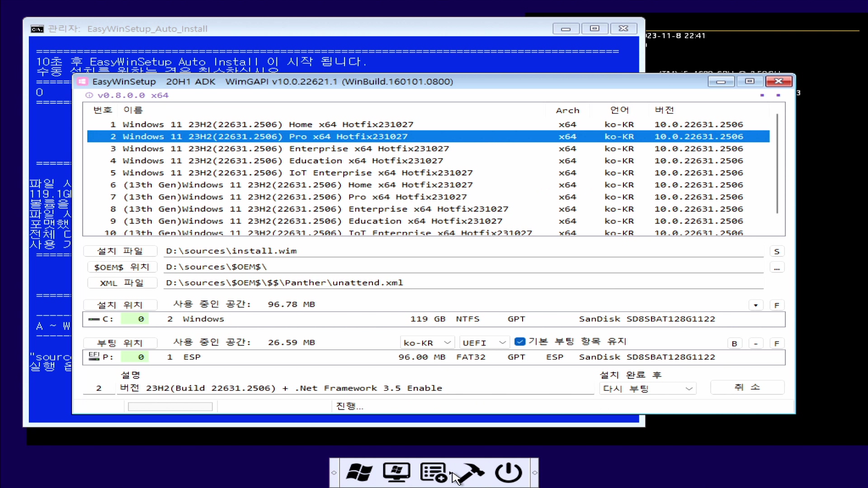868x488 pixels.
Task: Maximize the EasyWinSetup_Auto_Install console window
Action: (x=594, y=28)
